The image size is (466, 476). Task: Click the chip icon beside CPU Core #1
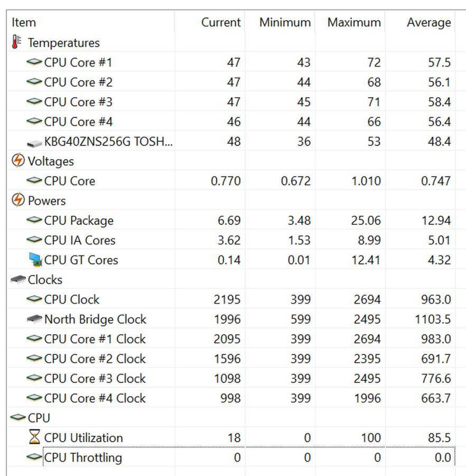34,62
